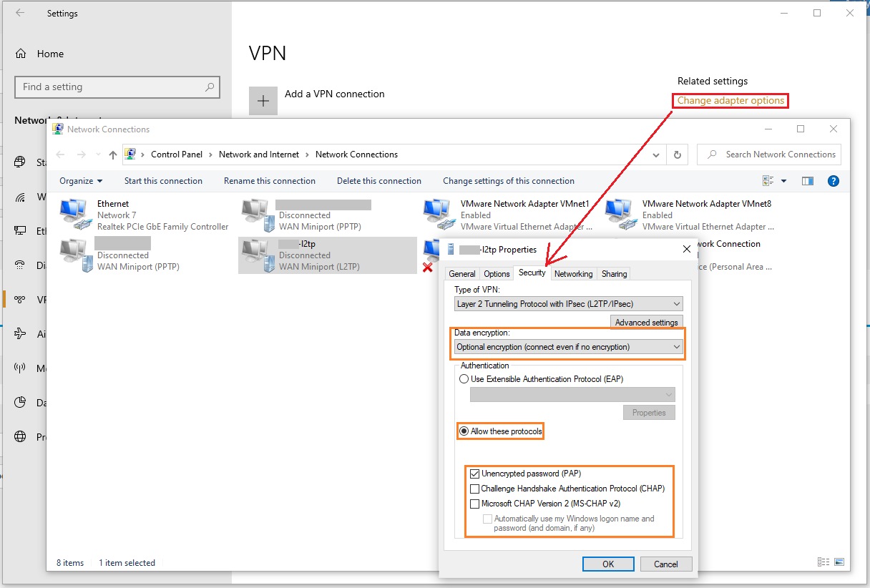The height and width of the screenshot is (588, 870).
Task: Show the preview pane in Network Connections
Action: 807,180
